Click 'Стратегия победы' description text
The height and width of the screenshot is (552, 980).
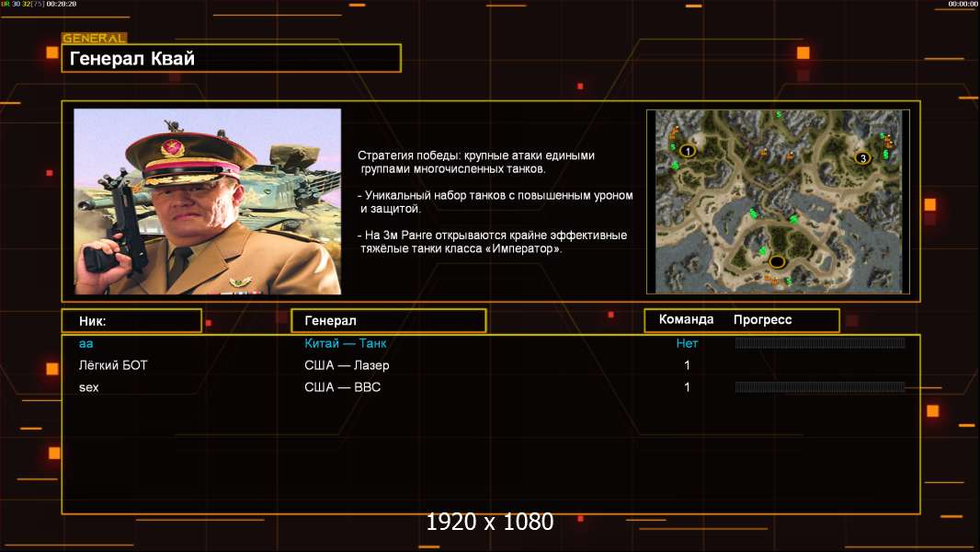[476, 162]
